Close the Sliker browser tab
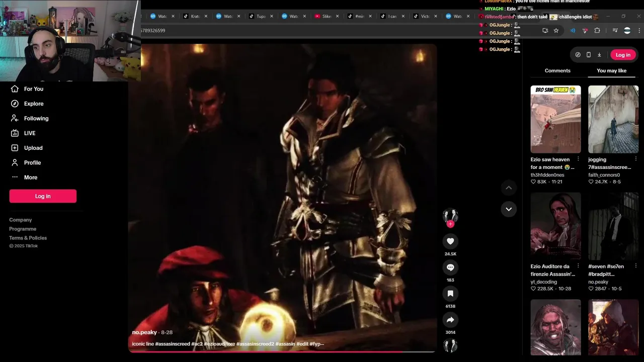644x362 pixels. pos(337,16)
